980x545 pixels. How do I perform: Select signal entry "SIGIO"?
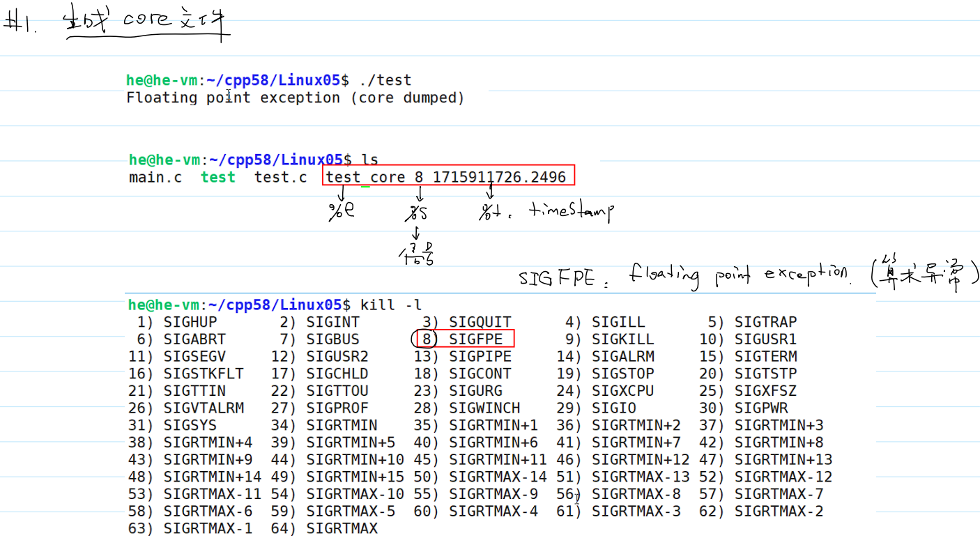click(614, 408)
